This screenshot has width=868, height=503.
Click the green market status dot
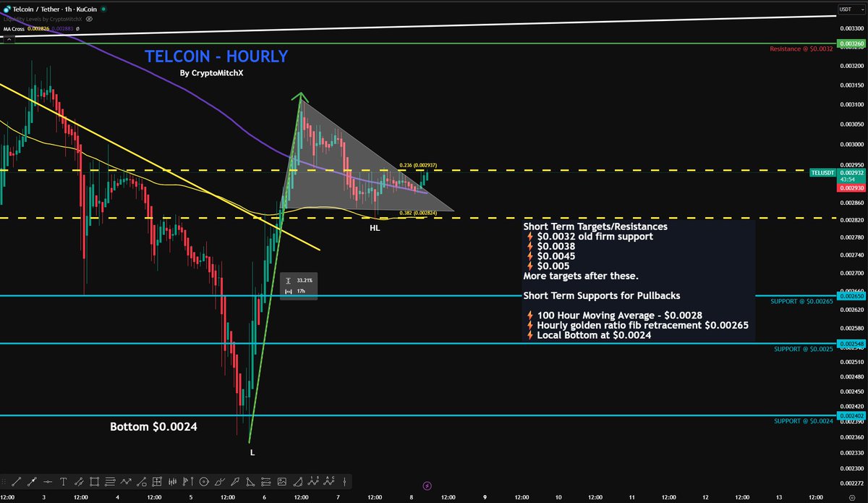click(103, 9)
